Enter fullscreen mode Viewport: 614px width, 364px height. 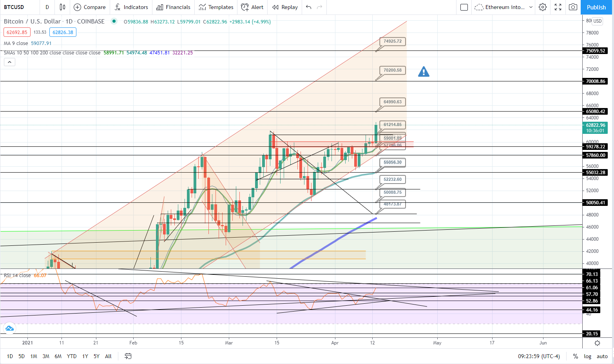[558, 7]
